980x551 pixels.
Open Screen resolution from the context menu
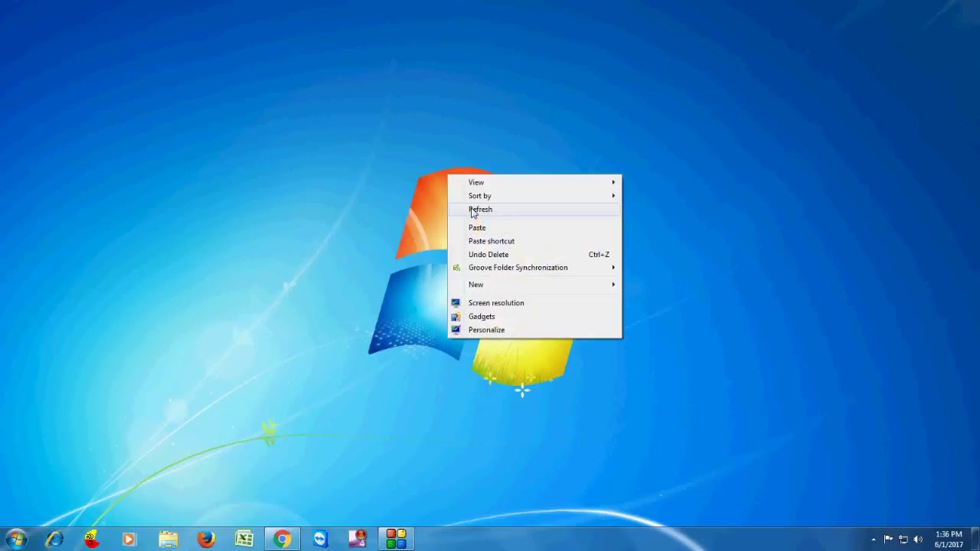534,303
